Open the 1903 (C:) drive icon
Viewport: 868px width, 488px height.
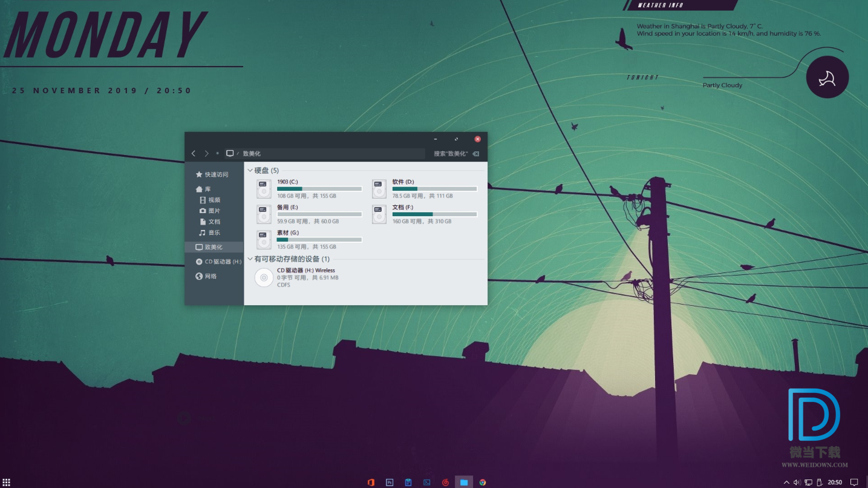[264, 189]
